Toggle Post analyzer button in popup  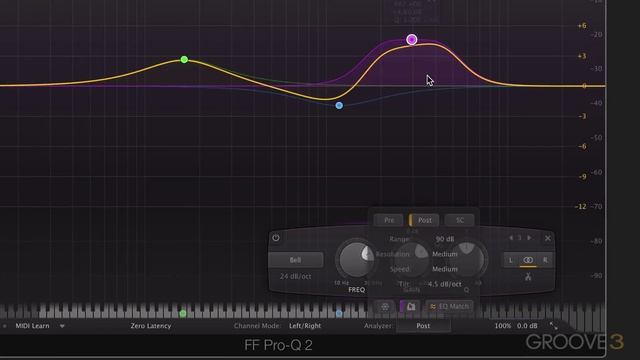click(x=424, y=220)
